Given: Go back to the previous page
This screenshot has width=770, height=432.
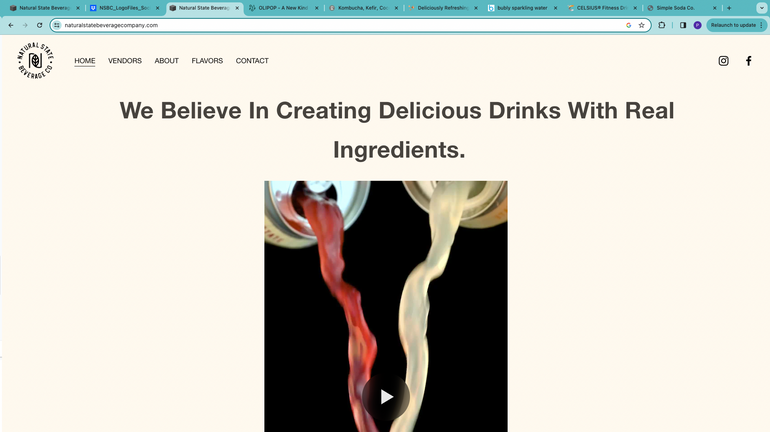Looking at the screenshot, I should tap(10, 25).
